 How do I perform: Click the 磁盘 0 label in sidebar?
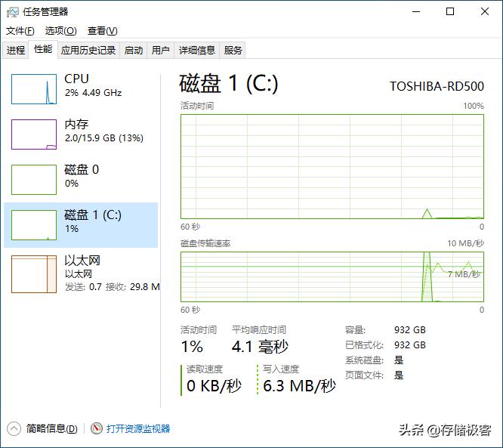(x=82, y=170)
